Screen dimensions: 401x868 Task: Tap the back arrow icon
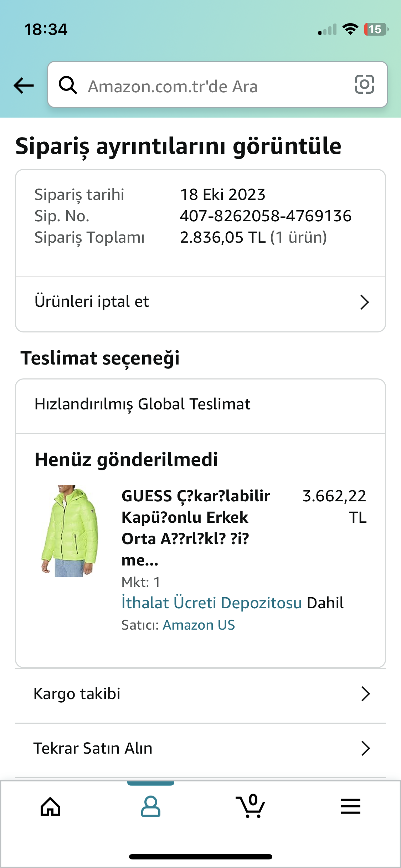[x=24, y=86]
